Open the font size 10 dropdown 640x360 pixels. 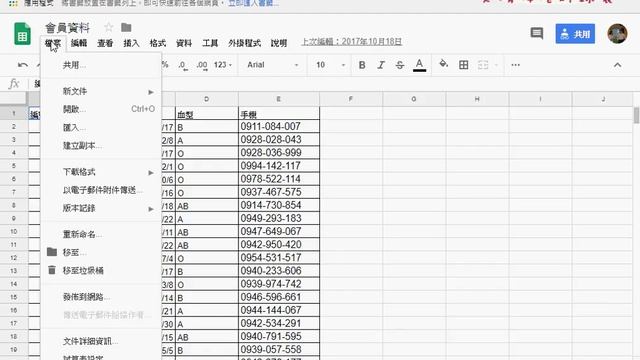pos(331,65)
